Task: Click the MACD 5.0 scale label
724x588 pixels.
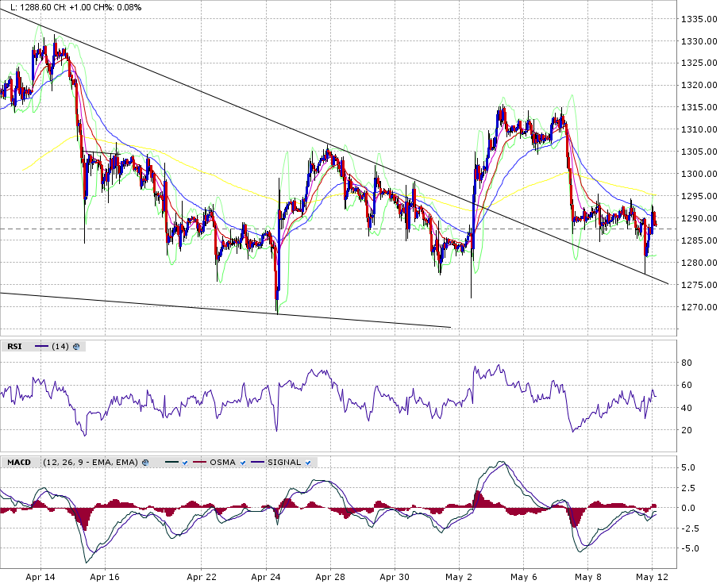Action: point(688,468)
